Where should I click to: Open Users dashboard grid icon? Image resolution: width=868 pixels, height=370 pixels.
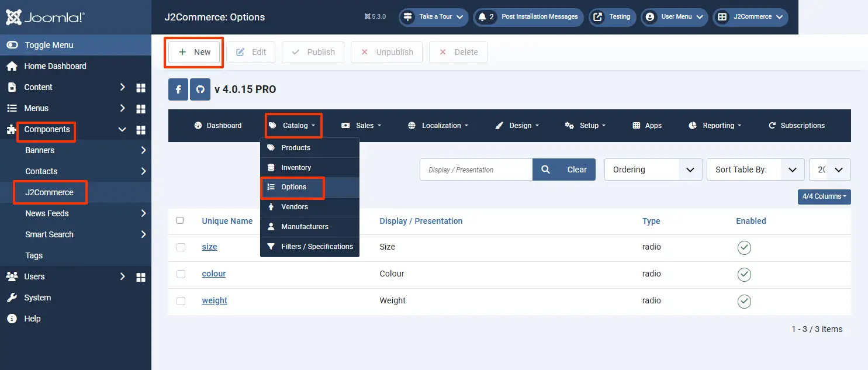(141, 277)
